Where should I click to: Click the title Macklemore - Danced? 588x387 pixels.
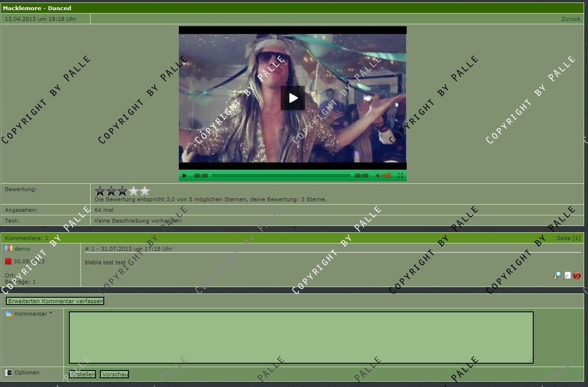[x=37, y=8]
